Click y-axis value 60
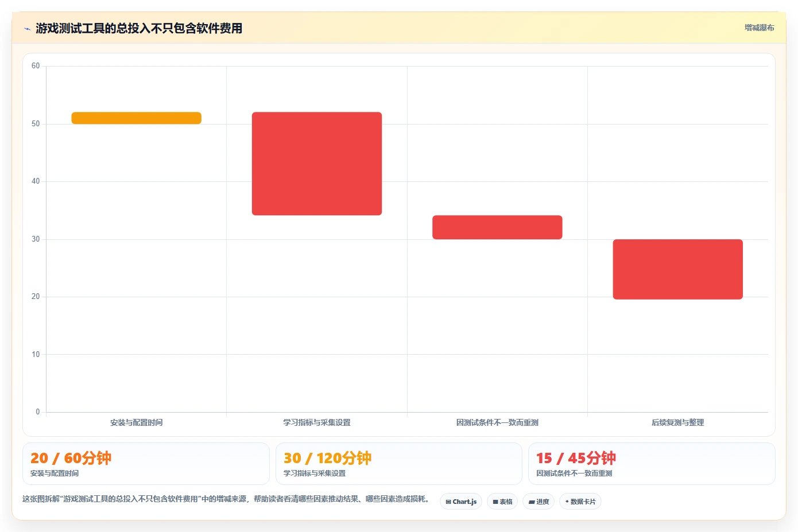 point(36,66)
